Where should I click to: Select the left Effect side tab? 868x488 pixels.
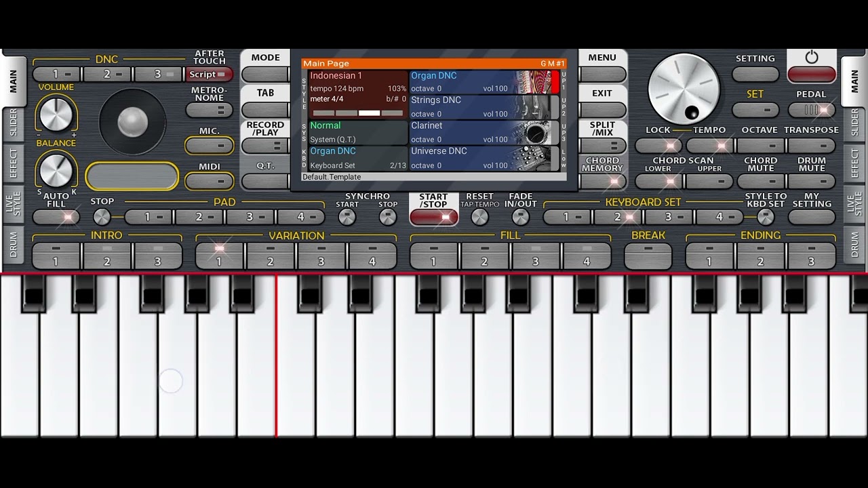point(13,163)
